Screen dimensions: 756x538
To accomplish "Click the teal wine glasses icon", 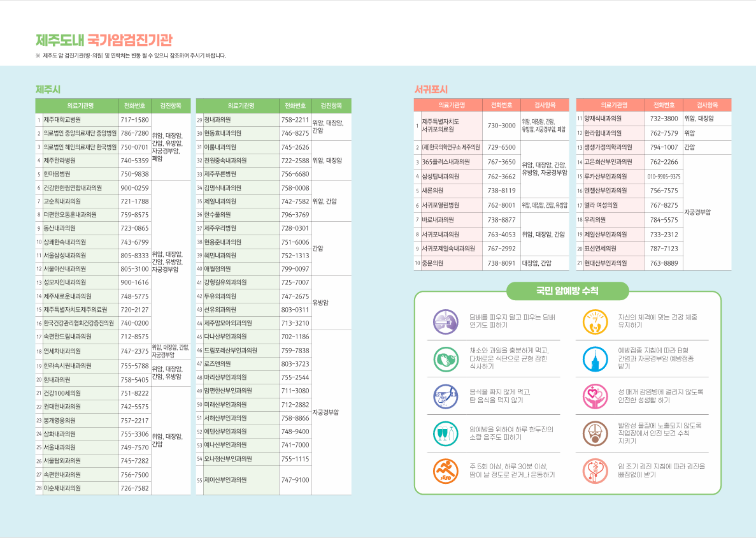I will [x=445, y=433].
